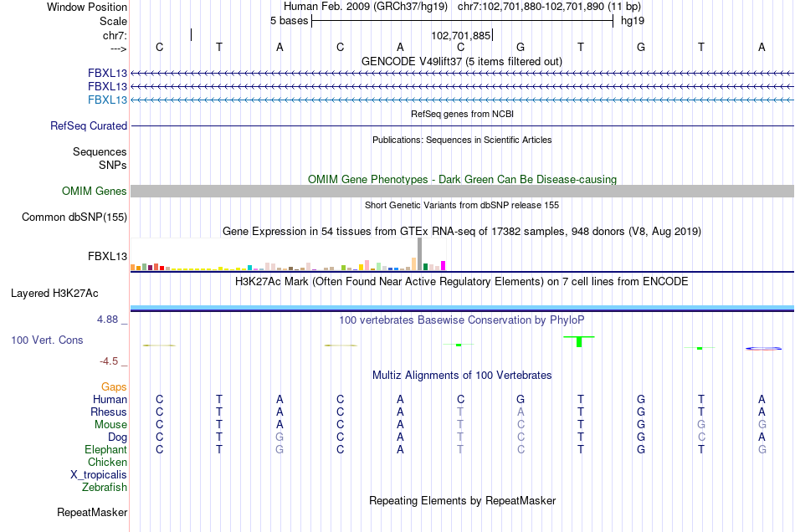The height and width of the screenshot is (532, 795).
Task: Click the Scale label
Action: pyautogui.click(x=113, y=21)
